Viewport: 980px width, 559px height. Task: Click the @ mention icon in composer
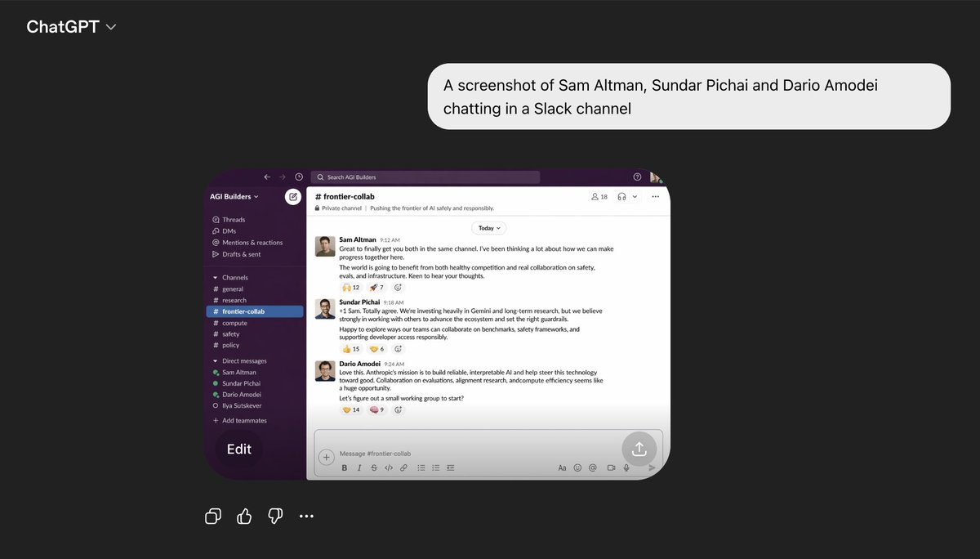click(593, 468)
